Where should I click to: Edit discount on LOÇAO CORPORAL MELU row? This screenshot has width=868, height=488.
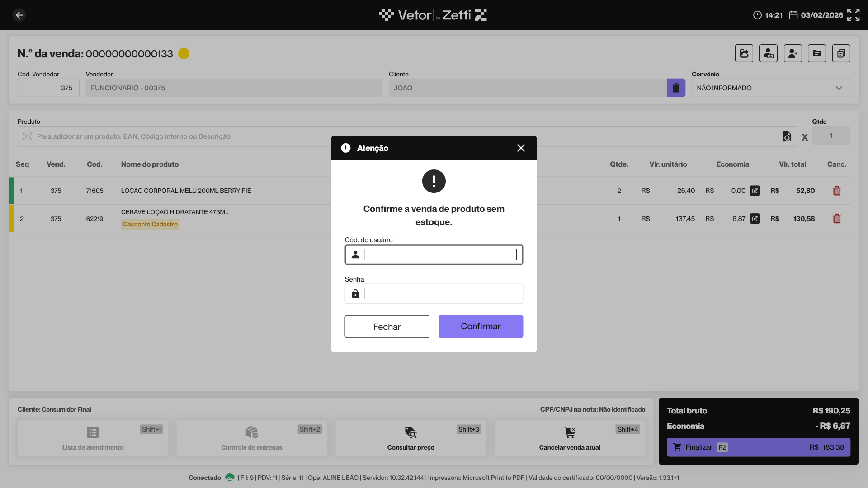(x=755, y=191)
